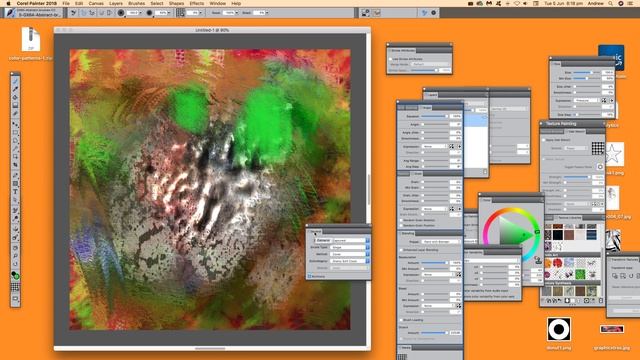Adjust Strength slider in Texture Painting panel
640x360 pixels.
pos(578,177)
